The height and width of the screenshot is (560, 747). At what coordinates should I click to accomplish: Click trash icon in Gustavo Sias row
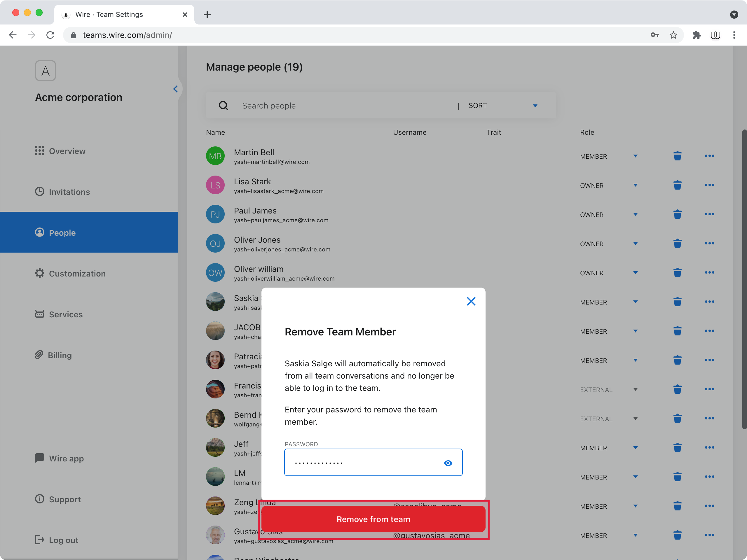click(x=677, y=535)
